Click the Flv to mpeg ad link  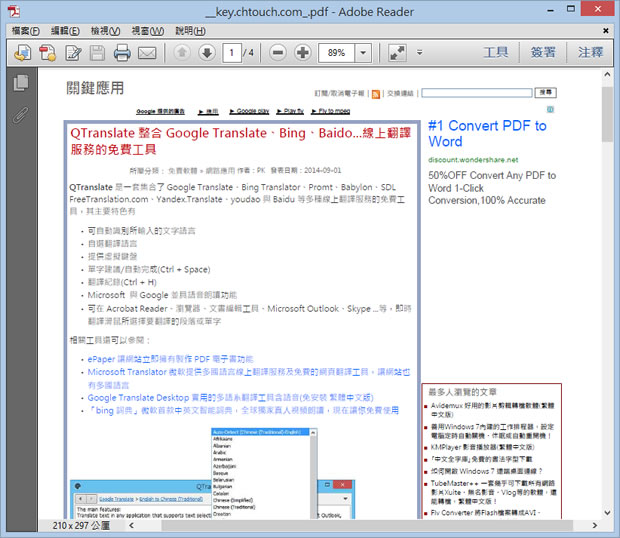pyautogui.click(x=331, y=111)
